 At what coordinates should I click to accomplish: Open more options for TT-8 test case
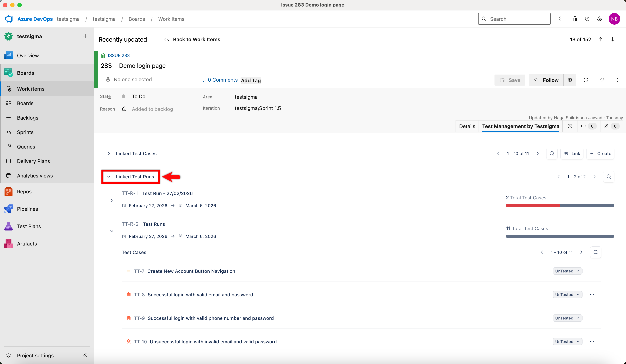coord(592,295)
